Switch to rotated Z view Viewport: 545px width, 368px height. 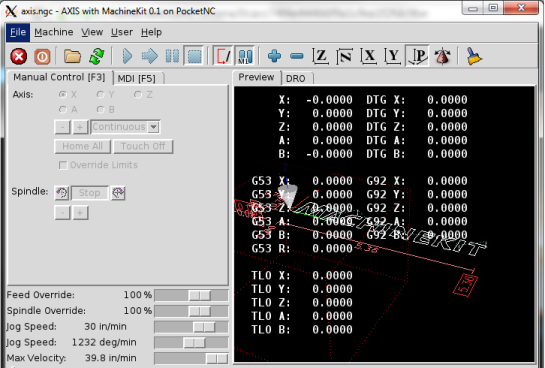(x=344, y=56)
